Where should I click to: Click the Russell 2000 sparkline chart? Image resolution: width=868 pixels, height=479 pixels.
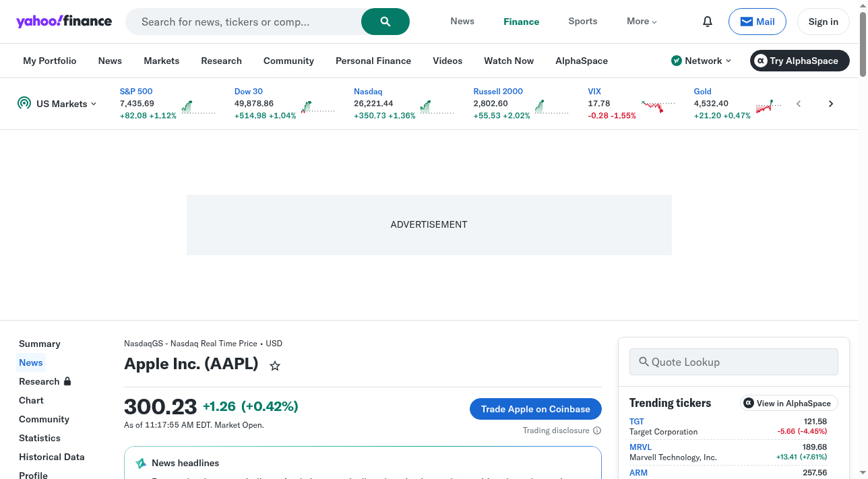(x=552, y=107)
